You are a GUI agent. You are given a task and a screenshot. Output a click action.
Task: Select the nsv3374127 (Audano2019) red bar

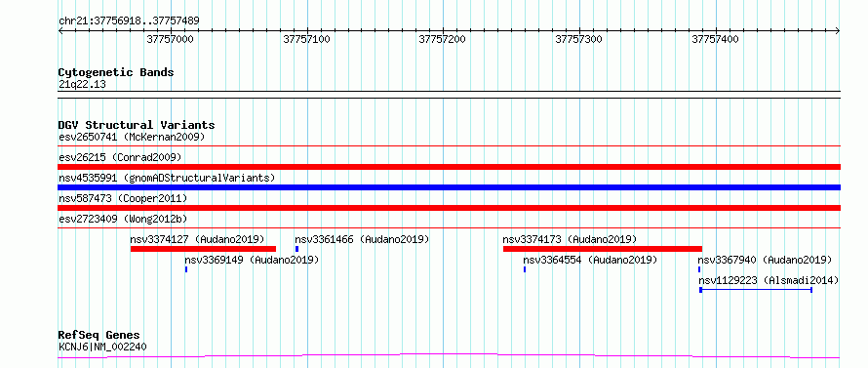point(203,249)
